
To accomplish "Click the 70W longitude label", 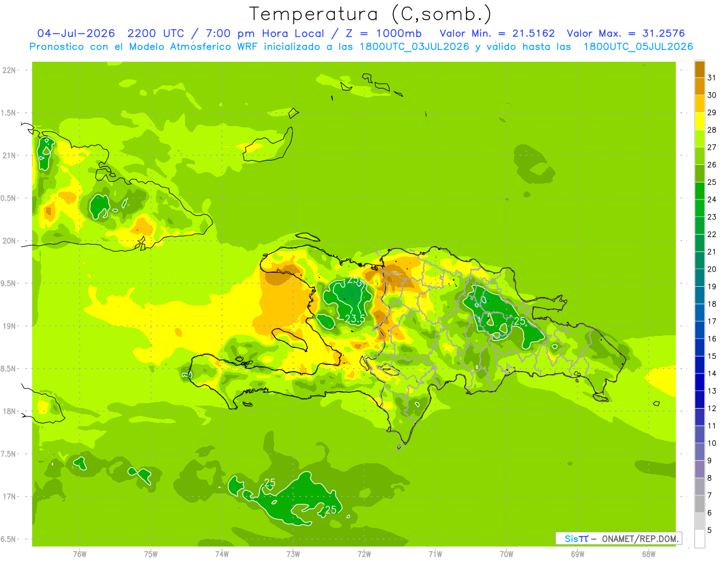I will coord(507,554).
